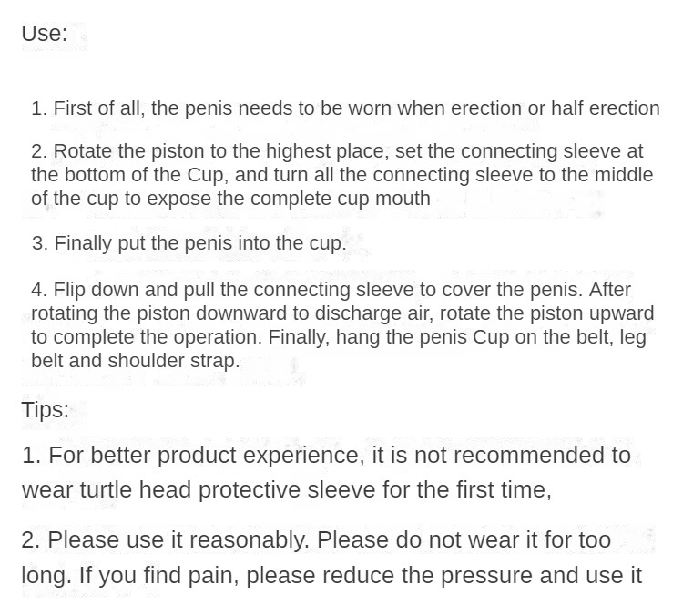Click the last line starting "long. If you find pain"

tap(331, 576)
